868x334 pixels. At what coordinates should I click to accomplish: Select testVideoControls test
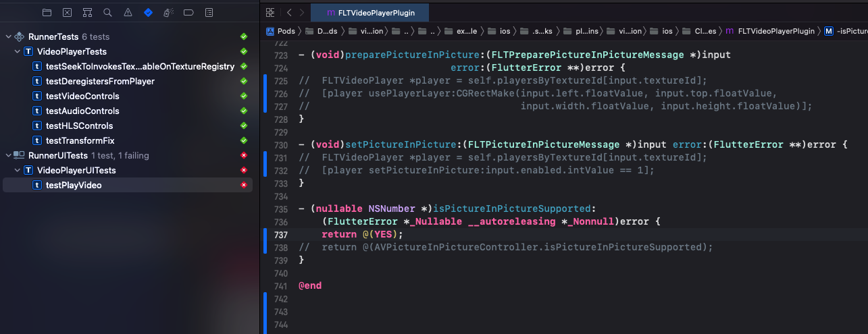(x=128, y=96)
